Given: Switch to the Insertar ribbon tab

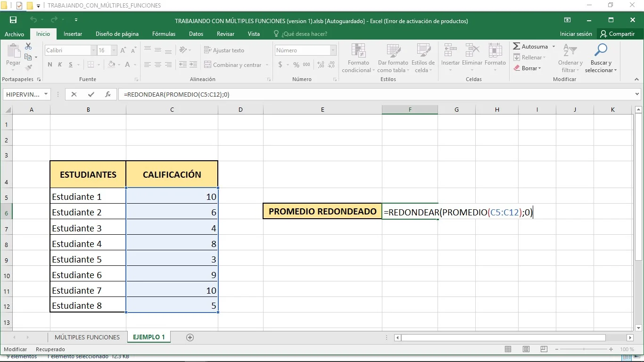Looking at the screenshot, I should [73, 34].
